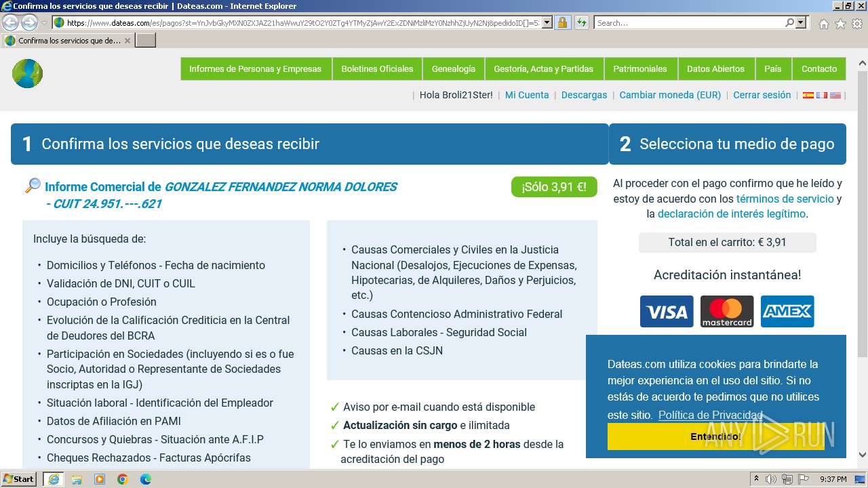
Task: Open the Datos Abiertos menu
Action: click(715, 68)
